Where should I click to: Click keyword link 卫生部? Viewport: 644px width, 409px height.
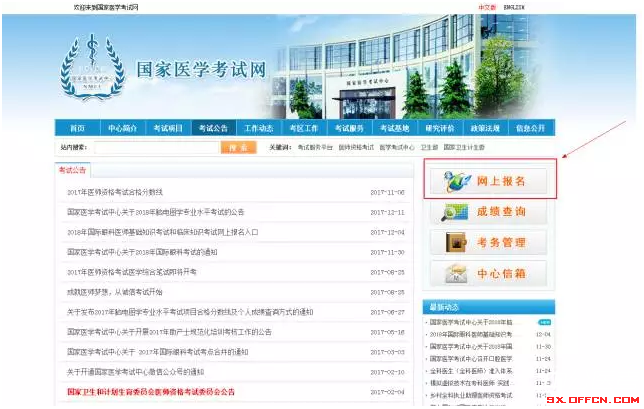tap(429, 147)
